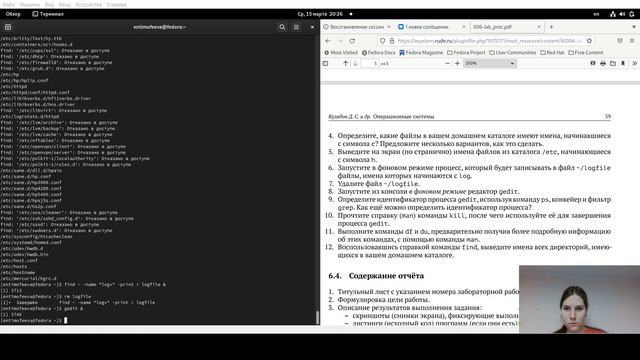The width and height of the screenshot is (640, 360).
Task: Switch PDF to presentation mode
Action: pos(593,63)
